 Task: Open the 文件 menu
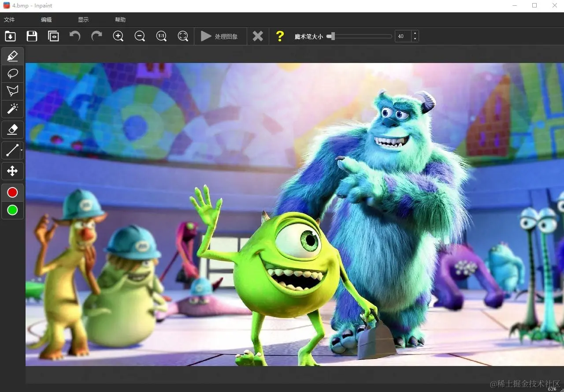(9, 20)
